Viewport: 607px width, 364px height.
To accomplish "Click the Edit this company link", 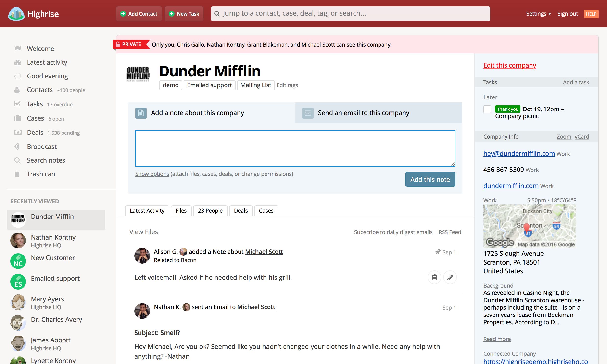I will tap(509, 65).
